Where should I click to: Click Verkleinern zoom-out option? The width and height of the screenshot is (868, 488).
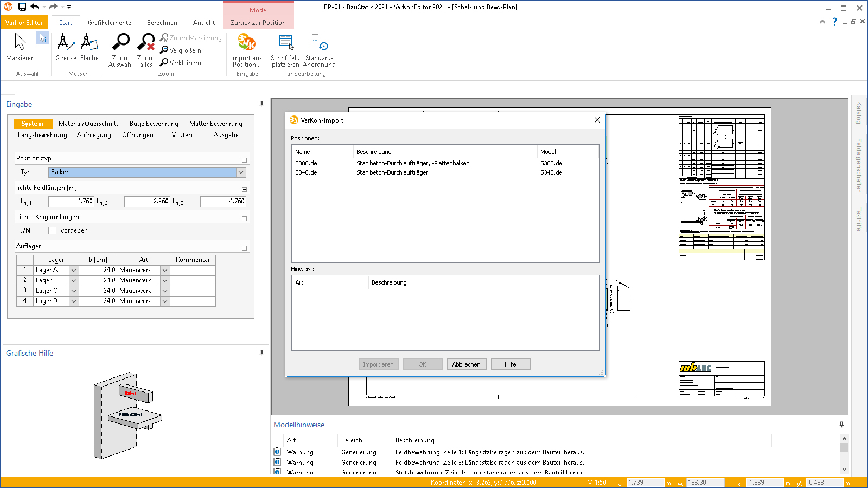(181, 63)
